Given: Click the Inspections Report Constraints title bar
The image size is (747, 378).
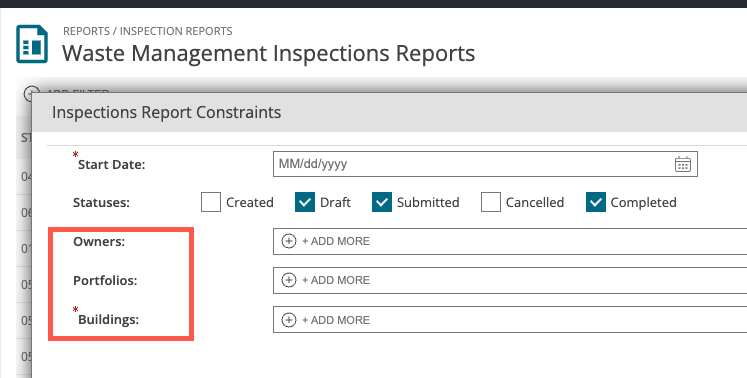Looking at the screenshot, I should point(390,112).
